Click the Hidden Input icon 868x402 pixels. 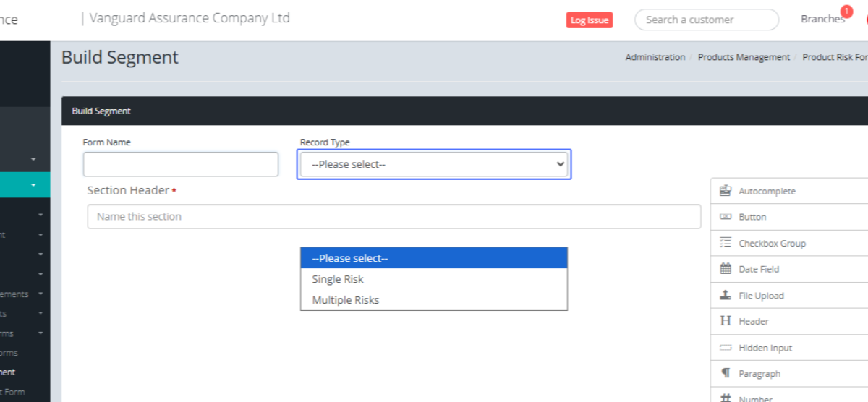[x=726, y=348]
